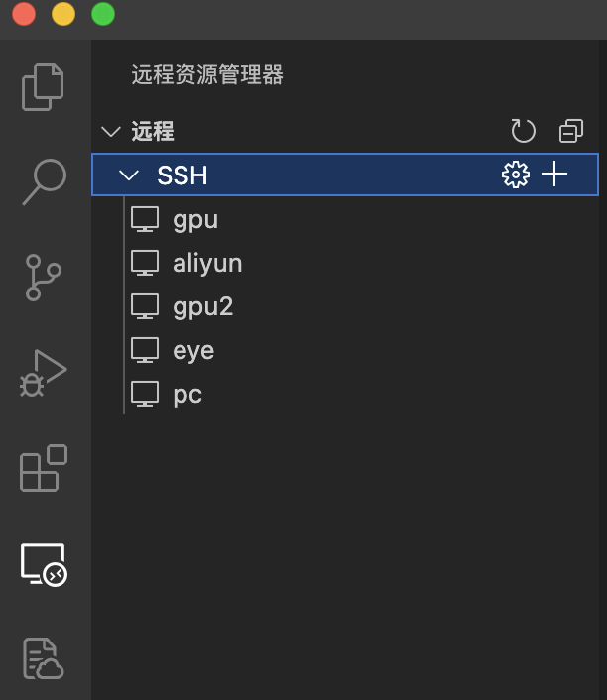Open the Explorer files icon
The width and height of the screenshot is (607, 700).
[43, 87]
